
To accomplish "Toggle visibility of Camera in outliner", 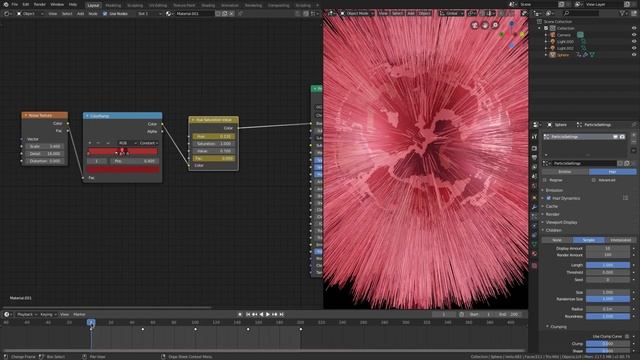I will [x=634, y=35].
